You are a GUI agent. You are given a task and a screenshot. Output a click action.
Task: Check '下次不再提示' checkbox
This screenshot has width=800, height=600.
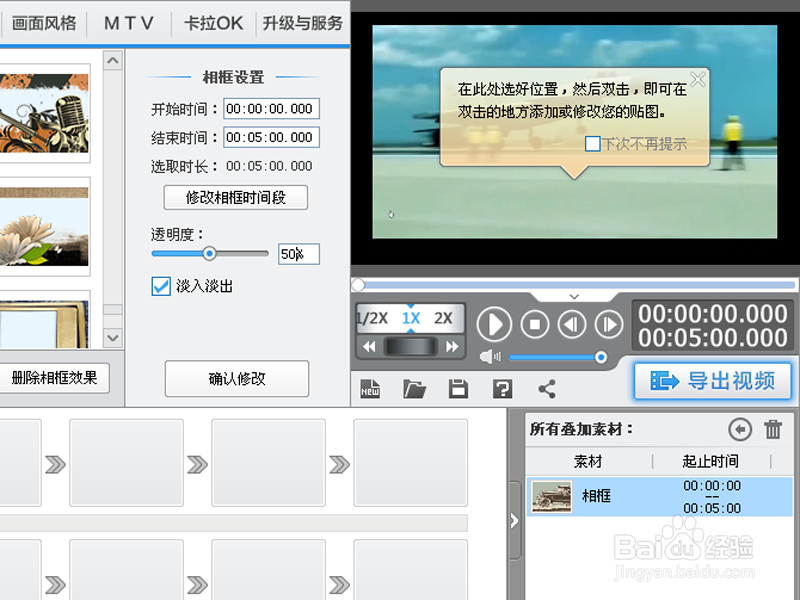592,144
